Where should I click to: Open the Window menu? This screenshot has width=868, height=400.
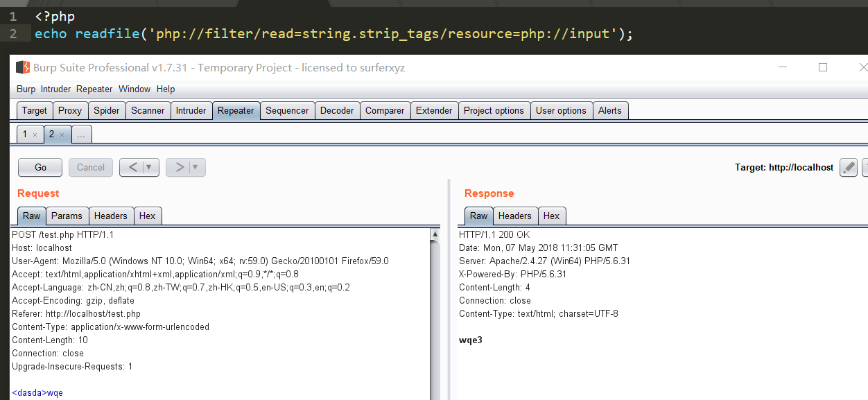pos(134,89)
